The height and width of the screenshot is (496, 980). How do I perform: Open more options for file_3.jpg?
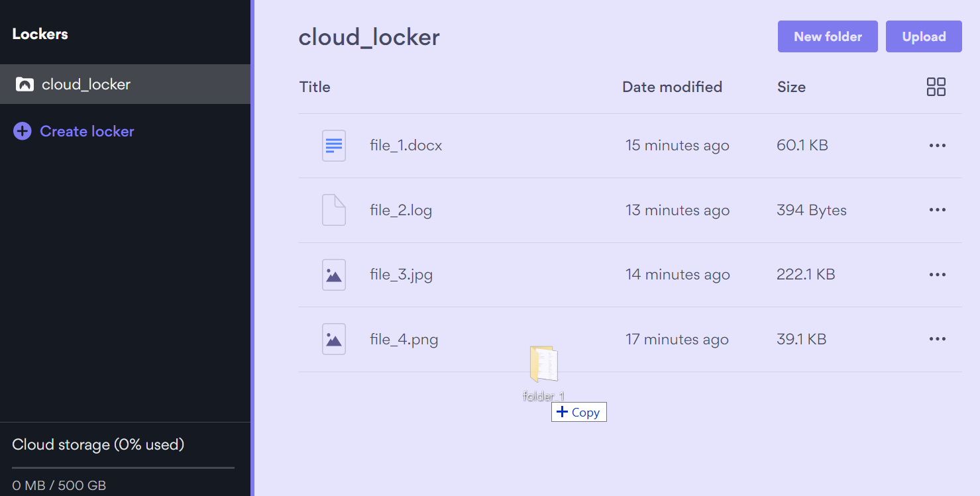pos(938,275)
